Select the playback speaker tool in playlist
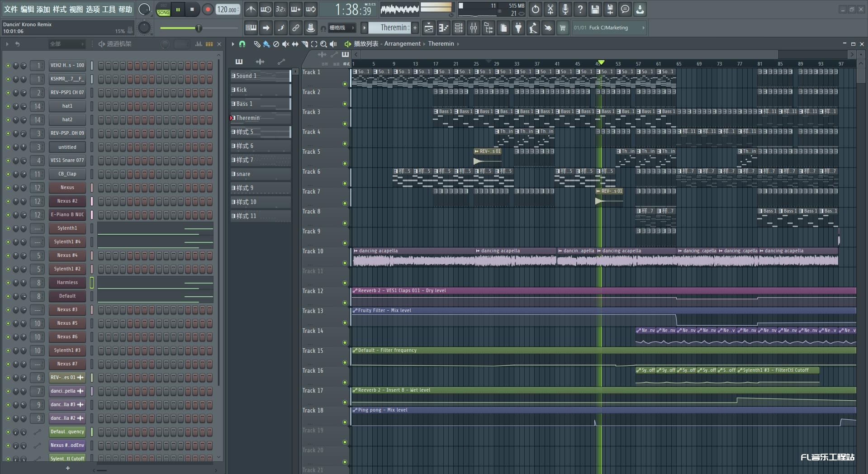 click(333, 44)
